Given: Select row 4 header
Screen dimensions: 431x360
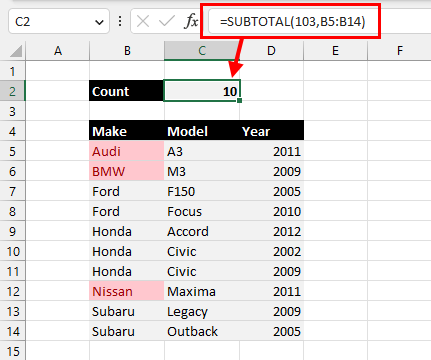Looking at the screenshot, I should coord(13,131).
